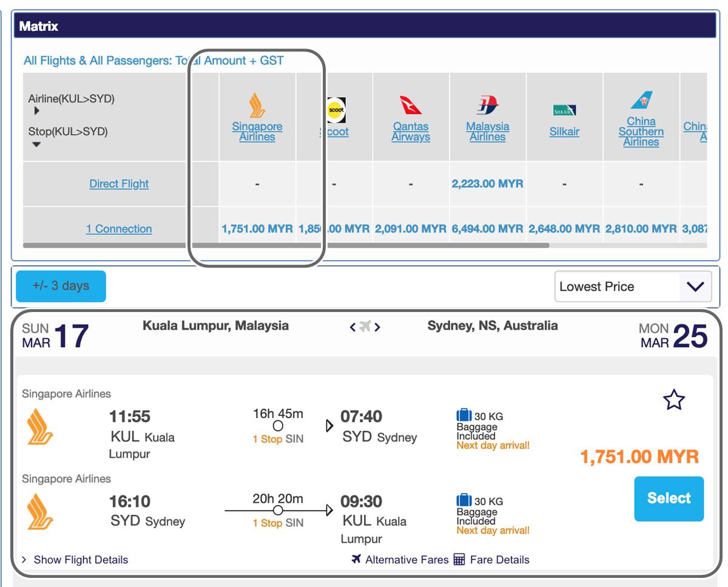Open Alternative Fares
Screen dimensions: 728x587
(x=406, y=560)
